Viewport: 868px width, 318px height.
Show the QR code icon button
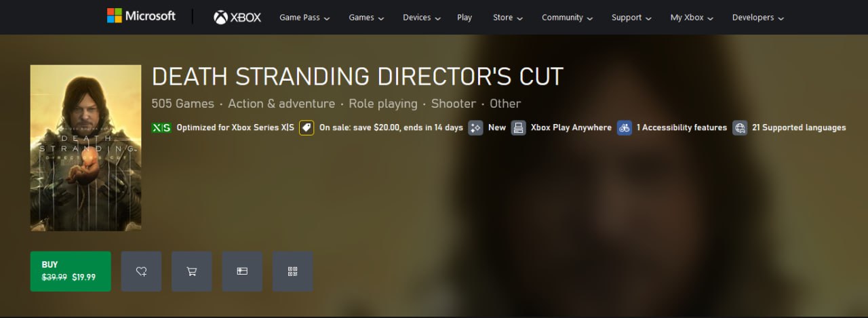(x=293, y=271)
